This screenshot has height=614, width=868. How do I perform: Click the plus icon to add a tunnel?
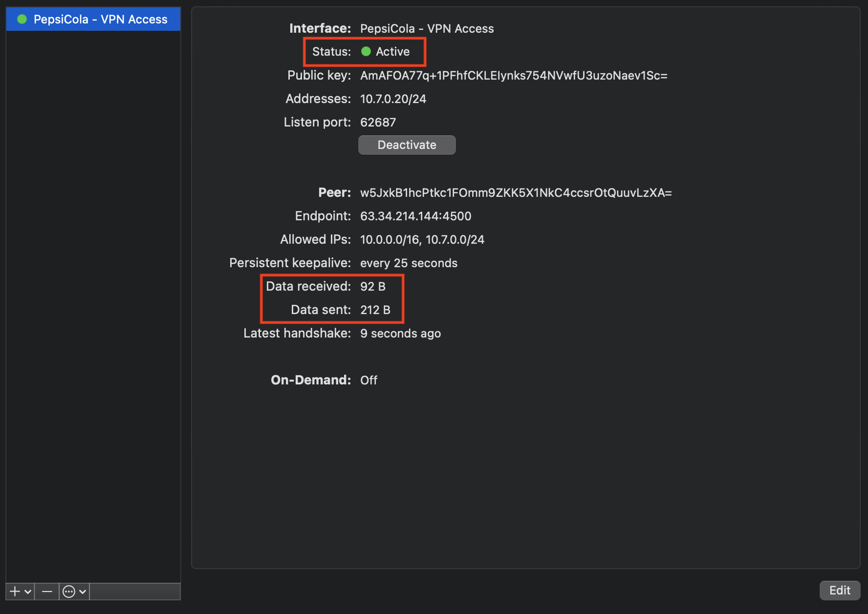(x=15, y=592)
